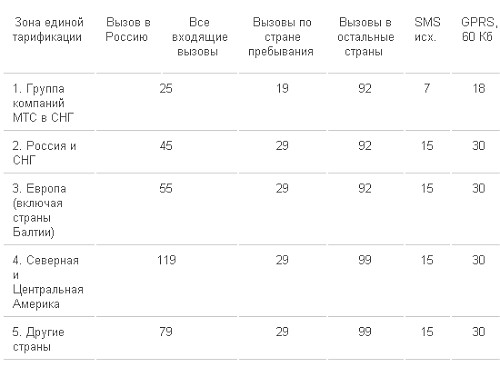
Task: Click value 25 in the МТС row
Action: pos(166,88)
